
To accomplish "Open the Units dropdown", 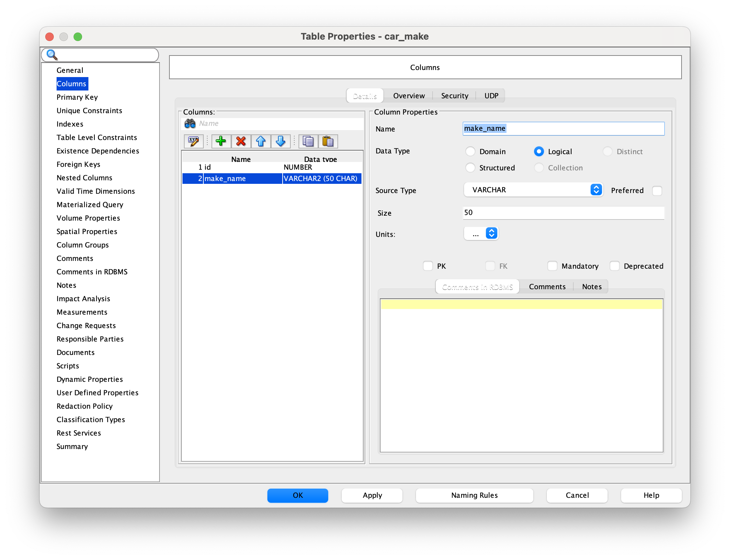I will (481, 233).
